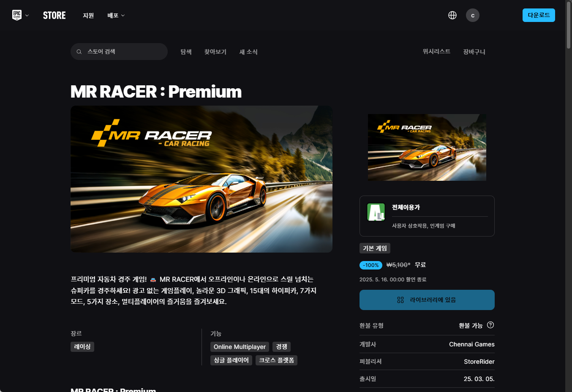Click the page vertical scrollbar thumb
This screenshot has width=572, height=392.
(x=569, y=25)
